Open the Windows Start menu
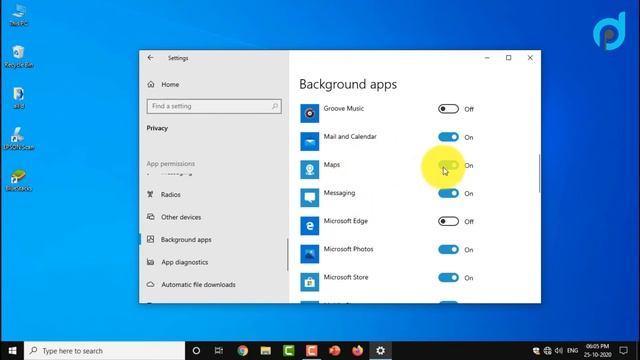Image resolution: width=640 pixels, height=360 pixels. click(x=12, y=351)
